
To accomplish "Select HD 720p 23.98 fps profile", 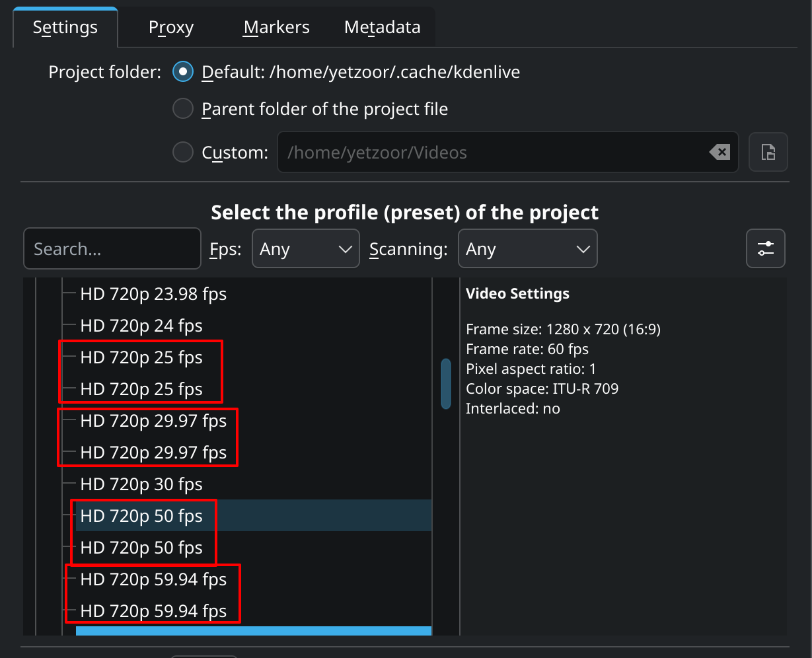I will pyautogui.click(x=153, y=294).
